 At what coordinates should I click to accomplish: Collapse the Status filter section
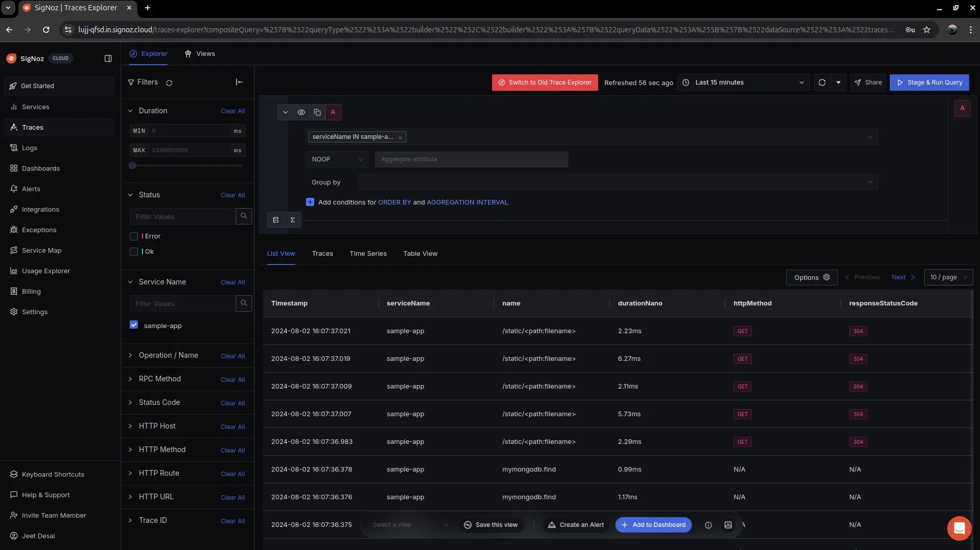coord(130,195)
